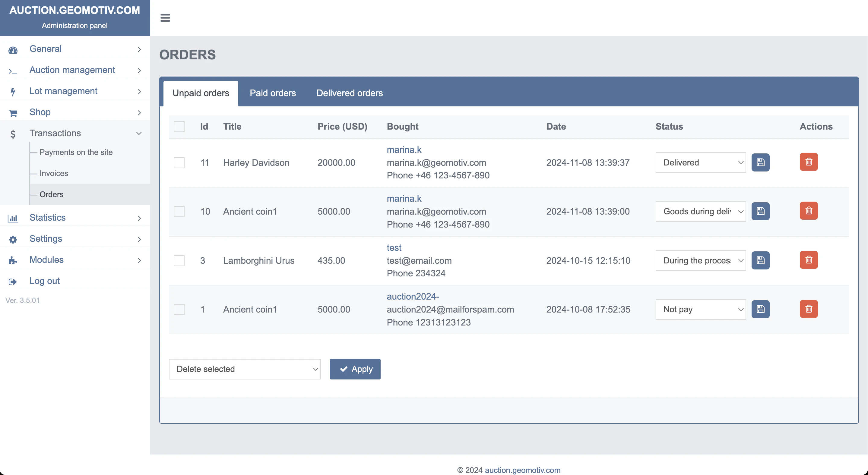Open the Delivered orders tab

[350, 93]
